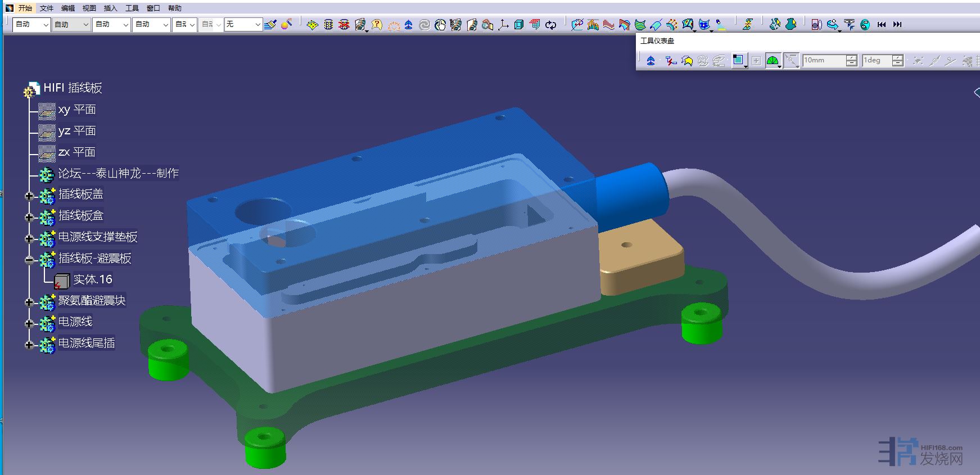Expand the 插线板盖 tree node
The image size is (980, 475).
tap(29, 196)
